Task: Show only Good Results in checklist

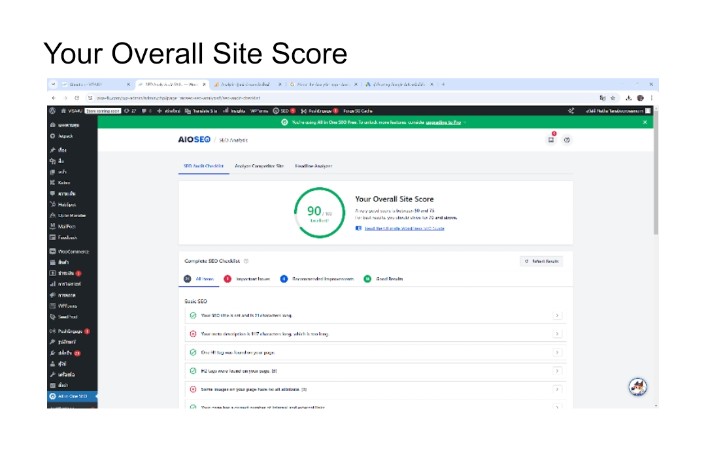Action: (386, 278)
